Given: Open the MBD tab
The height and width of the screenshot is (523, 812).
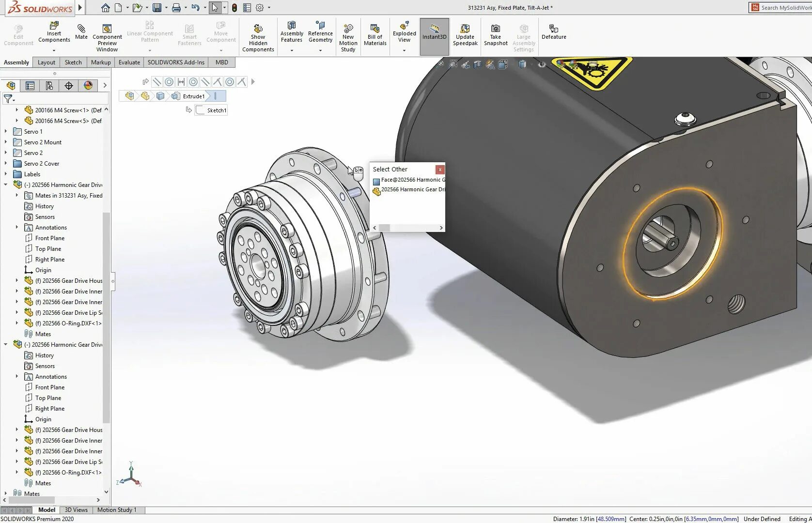Looking at the screenshot, I should click(222, 62).
